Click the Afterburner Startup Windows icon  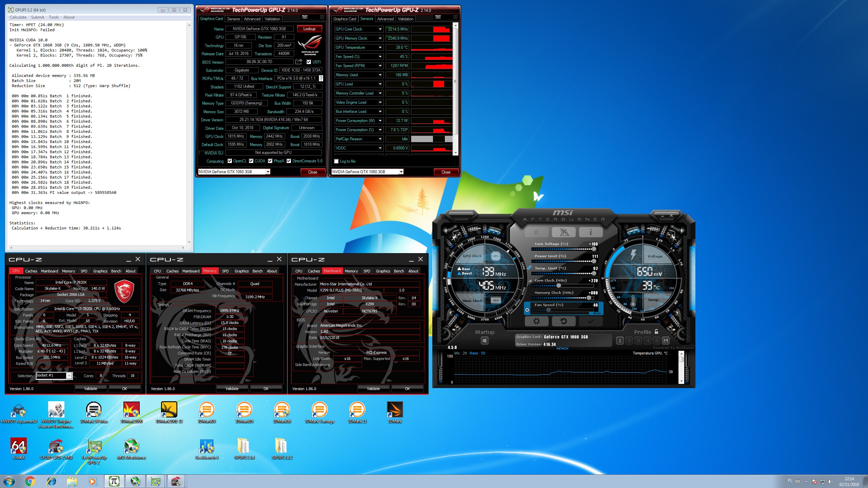point(485,341)
